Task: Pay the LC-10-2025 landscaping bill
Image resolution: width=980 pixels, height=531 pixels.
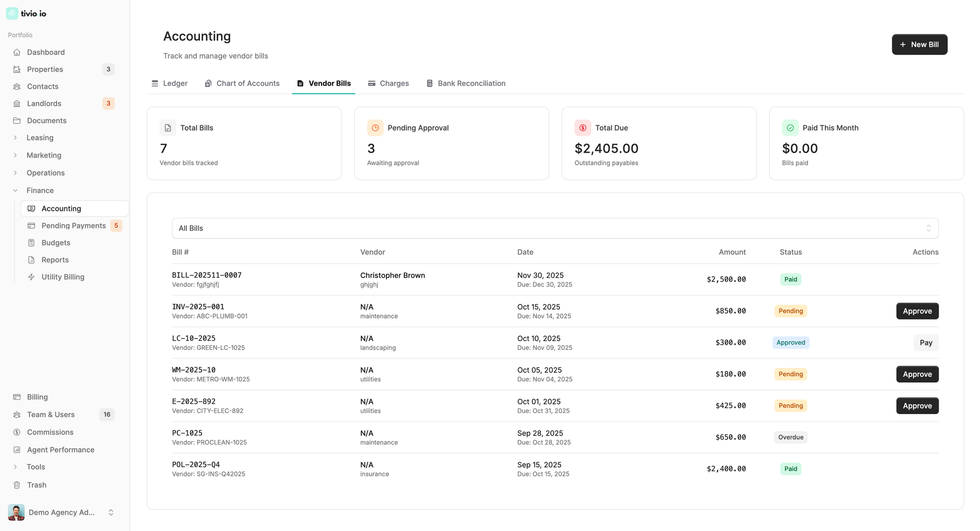Action: coord(925,343)
